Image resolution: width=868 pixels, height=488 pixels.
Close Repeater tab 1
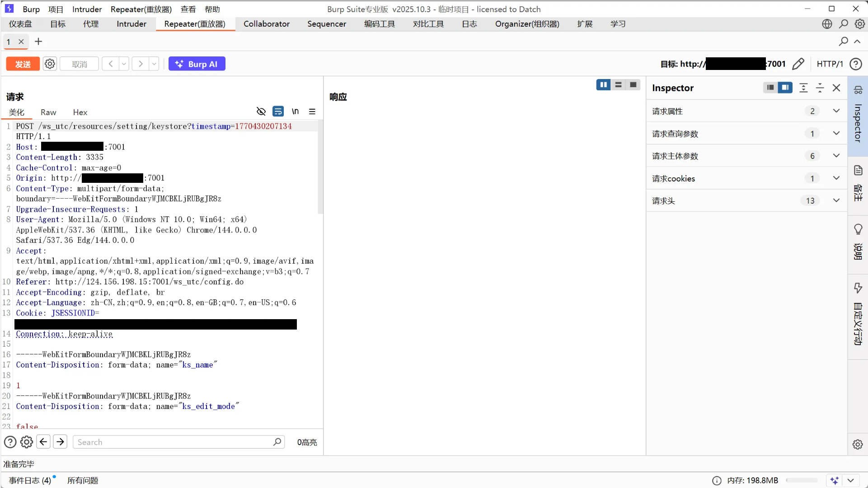coord(21,42)
